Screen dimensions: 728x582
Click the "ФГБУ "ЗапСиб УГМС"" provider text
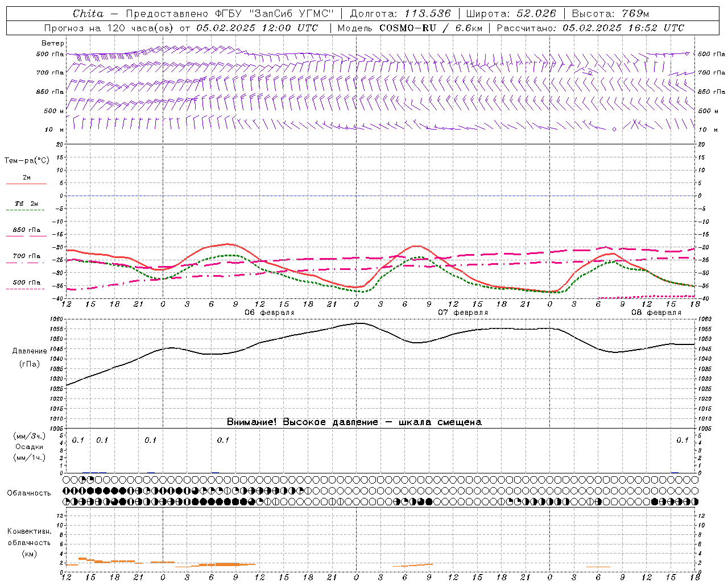coord(275,14)
